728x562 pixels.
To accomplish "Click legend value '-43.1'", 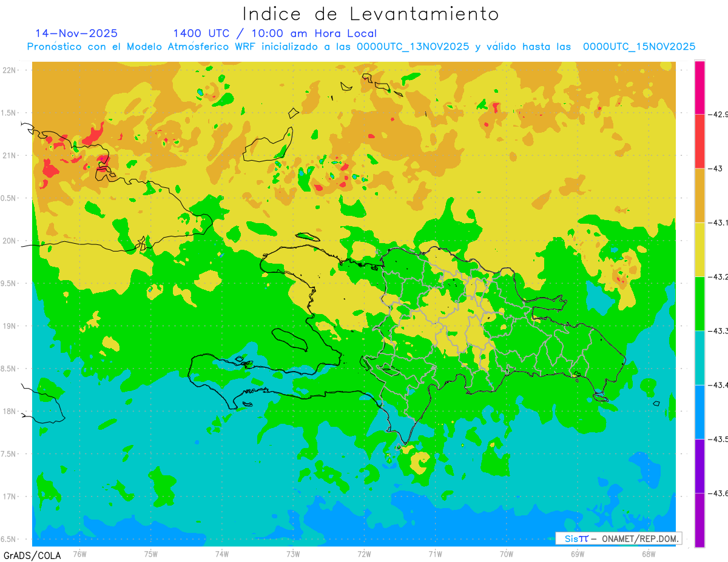I will (x=718, y=222).
